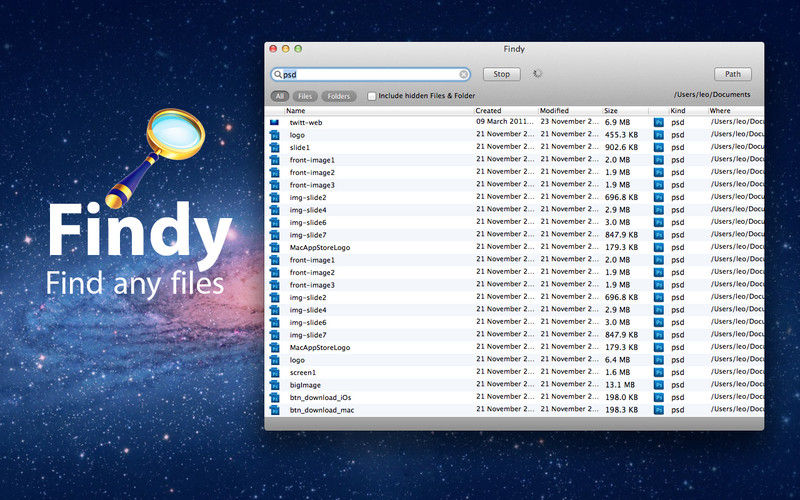800x500 pixels.
Task: Click the magnifier icon in the search field
Action: [278, 74]
